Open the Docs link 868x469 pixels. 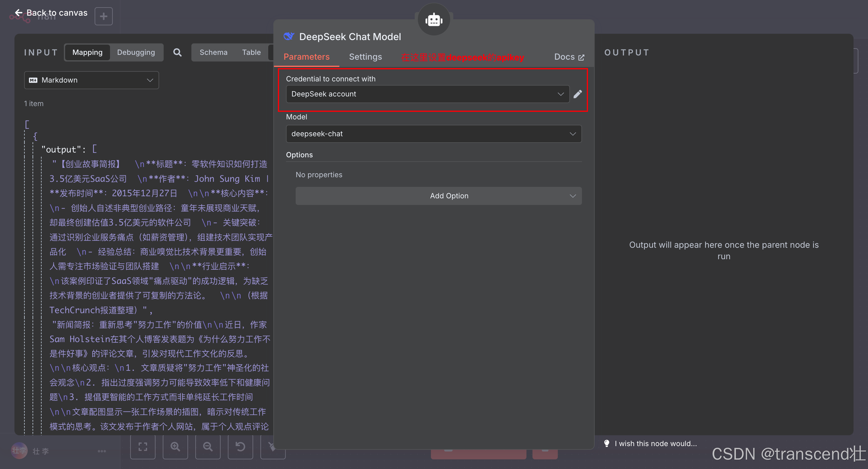pyautogui.click(x=569, y=57)
